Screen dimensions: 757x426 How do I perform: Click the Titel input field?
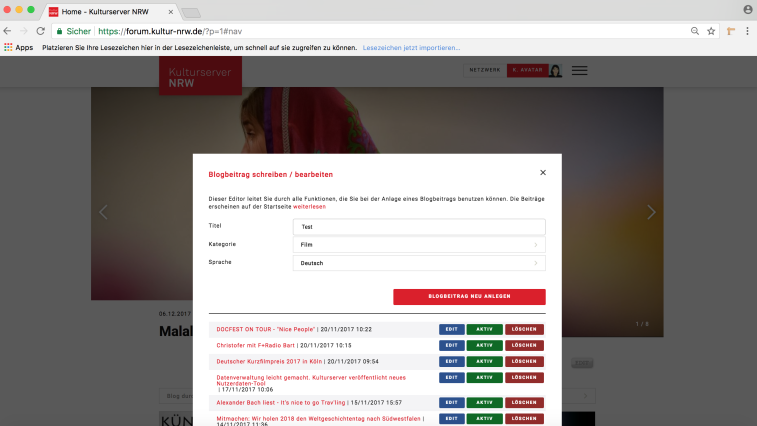pos(419,227)
